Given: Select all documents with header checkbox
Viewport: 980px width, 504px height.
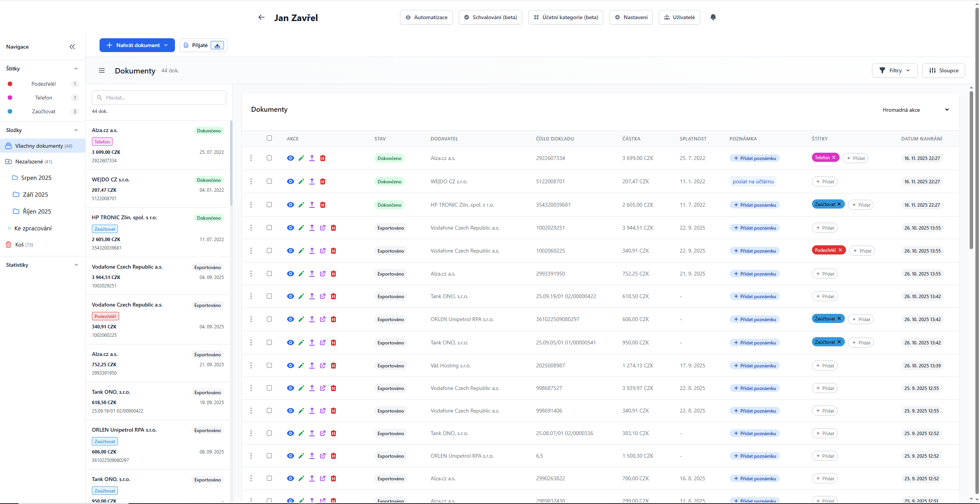Looking at the screenshot, I should [269, 138].
